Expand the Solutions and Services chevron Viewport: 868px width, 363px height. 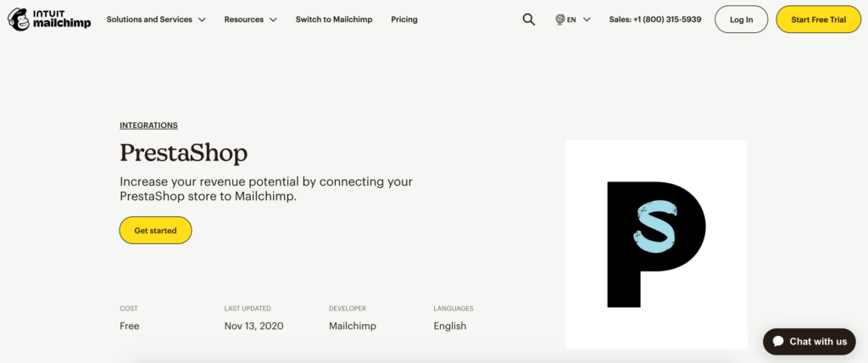202,20
